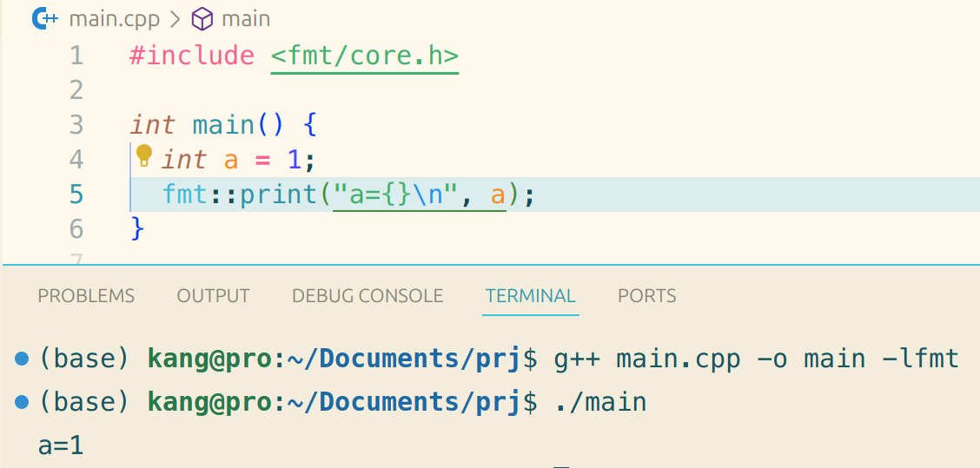The height and width of the screenshot is (468, 980).
Task: Click the blue dot beside g++ command
Action: 21,359
